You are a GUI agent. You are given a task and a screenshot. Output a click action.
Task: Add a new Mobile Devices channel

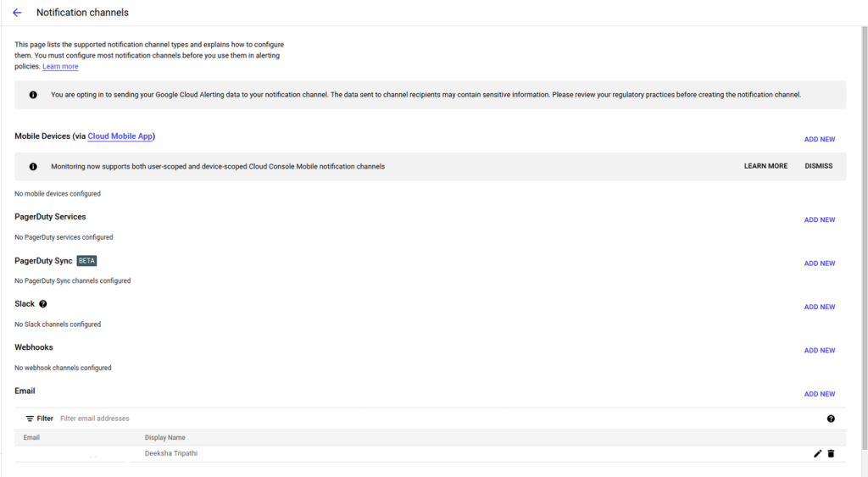coord(820,140)
